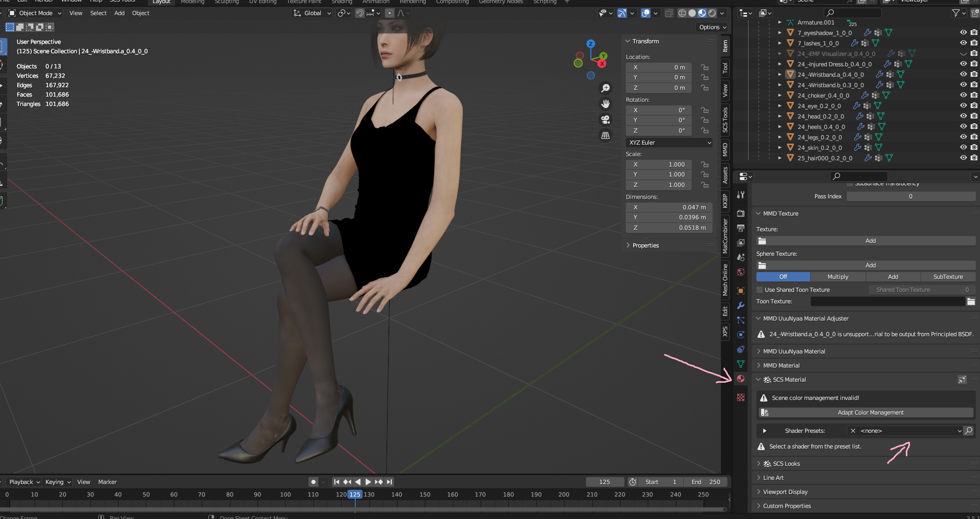Screen dimensions: 980x519
Task: Hide 24_head_0.2_0_0 in viewport
Action: [963, 116]
